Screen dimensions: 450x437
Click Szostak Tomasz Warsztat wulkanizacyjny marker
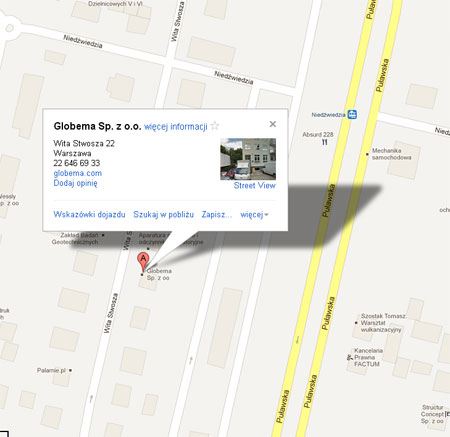pyautogui.click(x=356, y=323)
